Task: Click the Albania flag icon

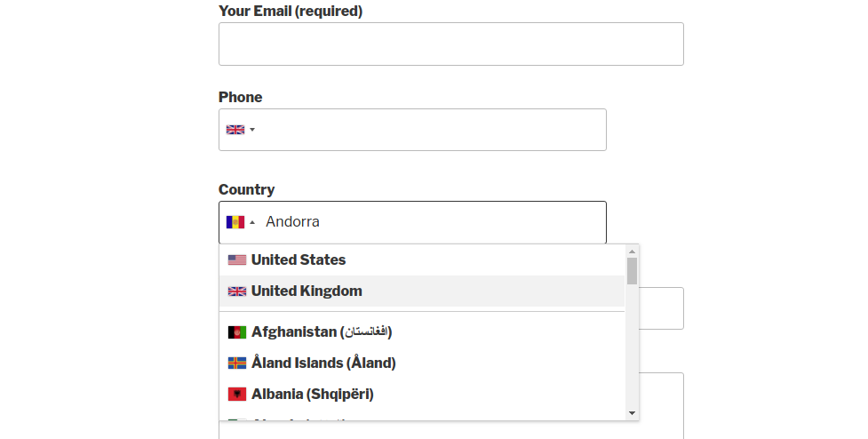Action: (x=237, y=395)
